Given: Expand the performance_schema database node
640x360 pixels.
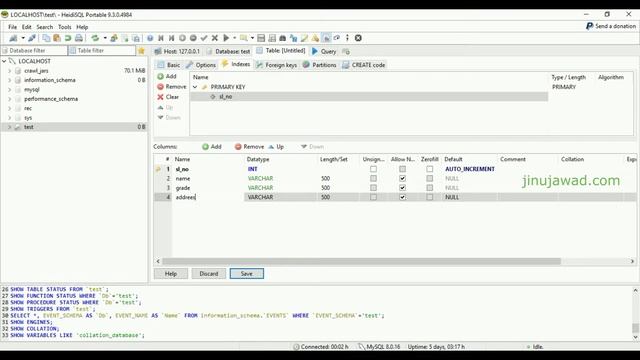Looking at the screenshot, I should click(10, 99).
